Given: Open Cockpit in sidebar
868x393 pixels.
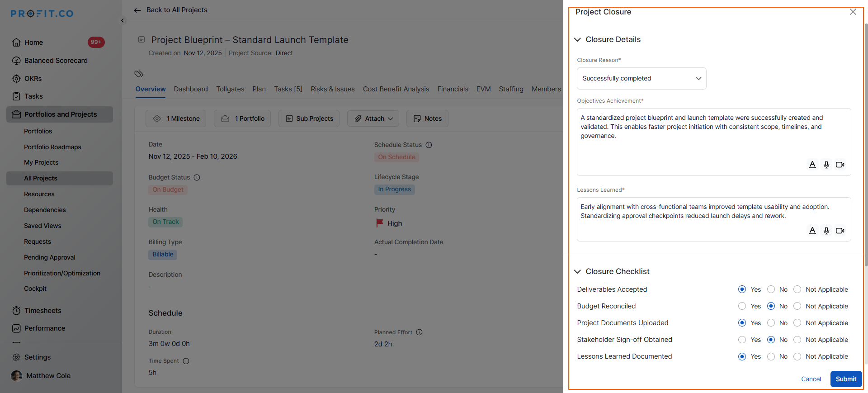Looking at the screenshot, I should coord(35,289).
